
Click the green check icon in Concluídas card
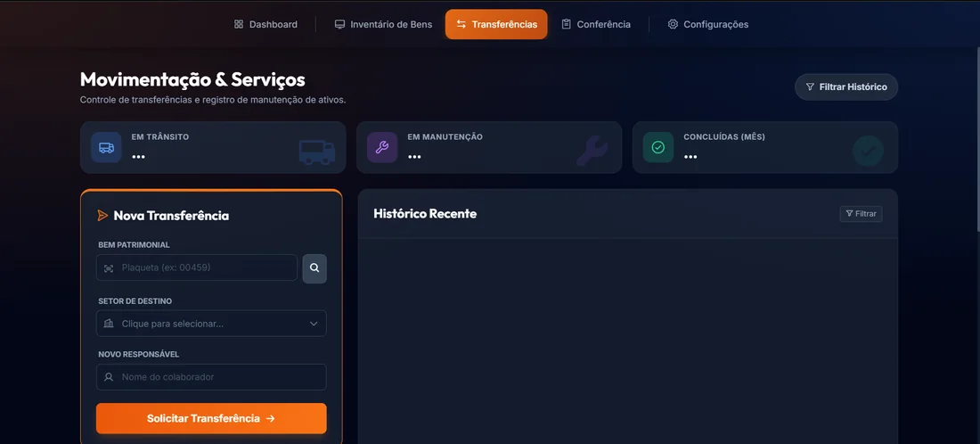coord(658,148)
